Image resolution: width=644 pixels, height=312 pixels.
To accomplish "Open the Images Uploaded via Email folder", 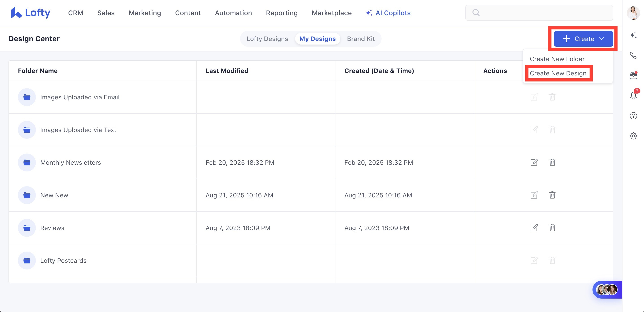I will 80,97.
